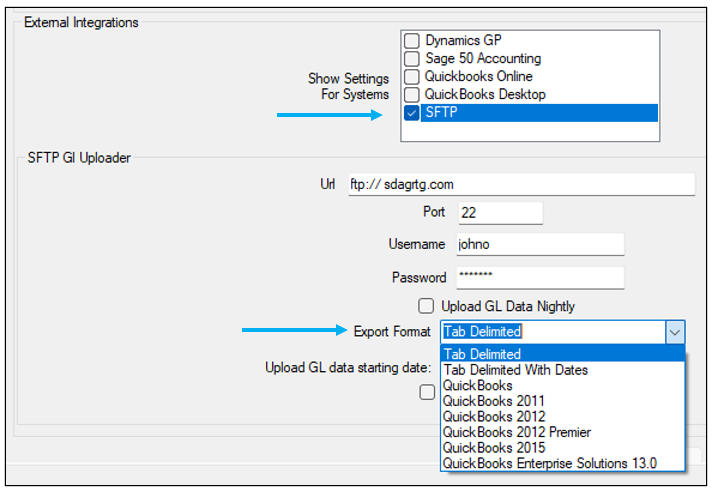Toggle the Quickbooks Online checkbox
715x491 pixels.
[x=412, y=77]
